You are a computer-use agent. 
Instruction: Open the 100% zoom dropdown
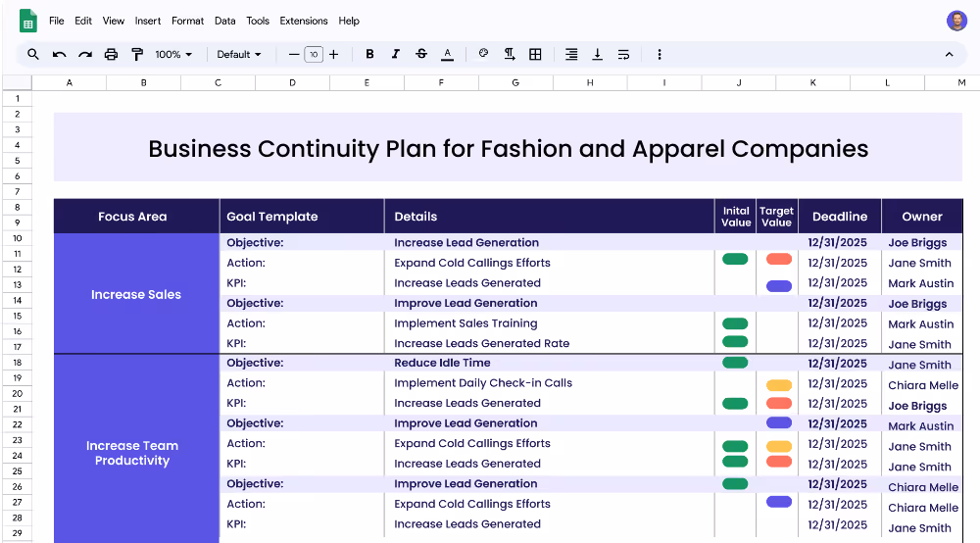(173, 55)
